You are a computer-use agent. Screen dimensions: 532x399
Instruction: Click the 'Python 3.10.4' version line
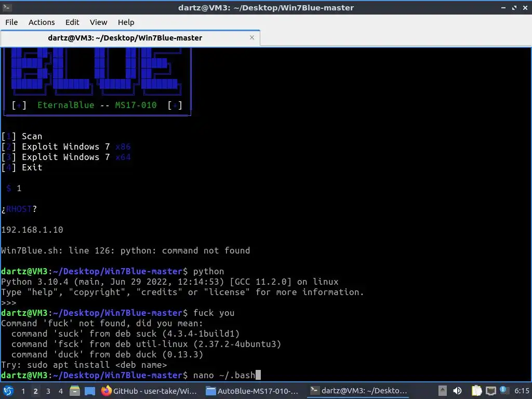click(x=170, y=282)
